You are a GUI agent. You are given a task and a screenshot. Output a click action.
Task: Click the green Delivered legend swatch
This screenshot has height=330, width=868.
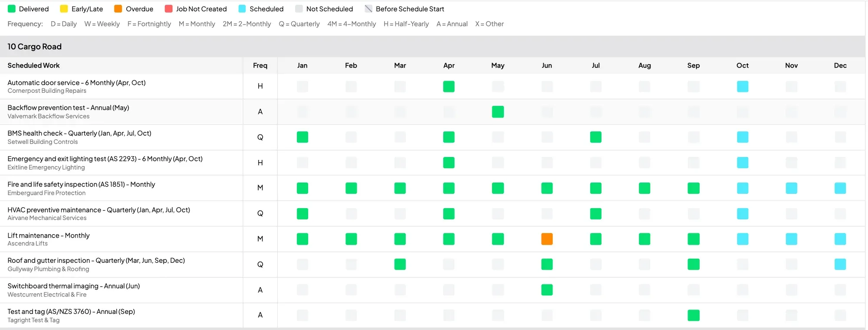pyautogui.click(x=12, y=9)
